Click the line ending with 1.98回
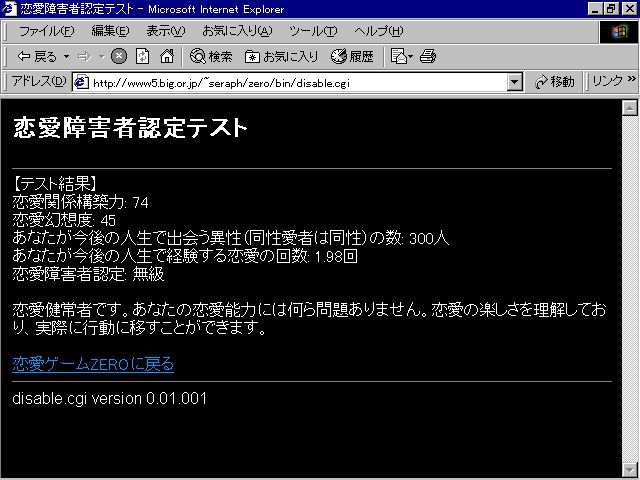 [185, 256]
